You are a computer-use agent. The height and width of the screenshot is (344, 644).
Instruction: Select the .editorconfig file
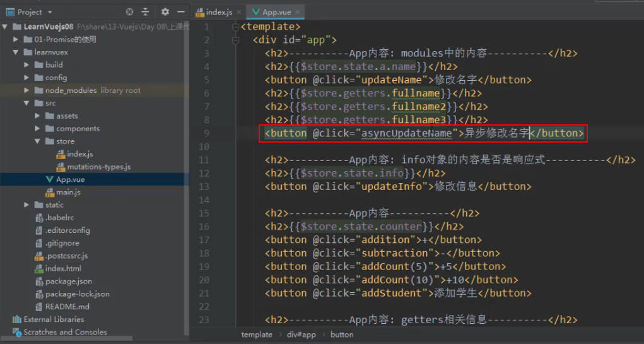point(67,230)
